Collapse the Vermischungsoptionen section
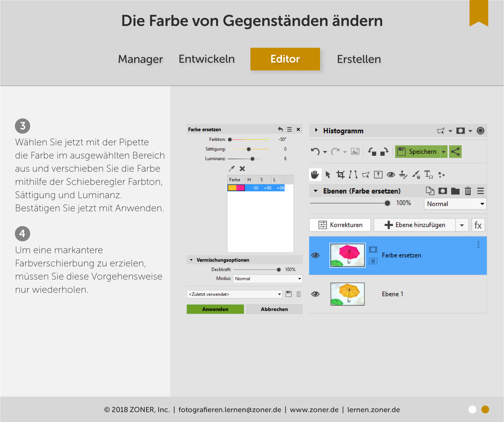 coord(191,260)
